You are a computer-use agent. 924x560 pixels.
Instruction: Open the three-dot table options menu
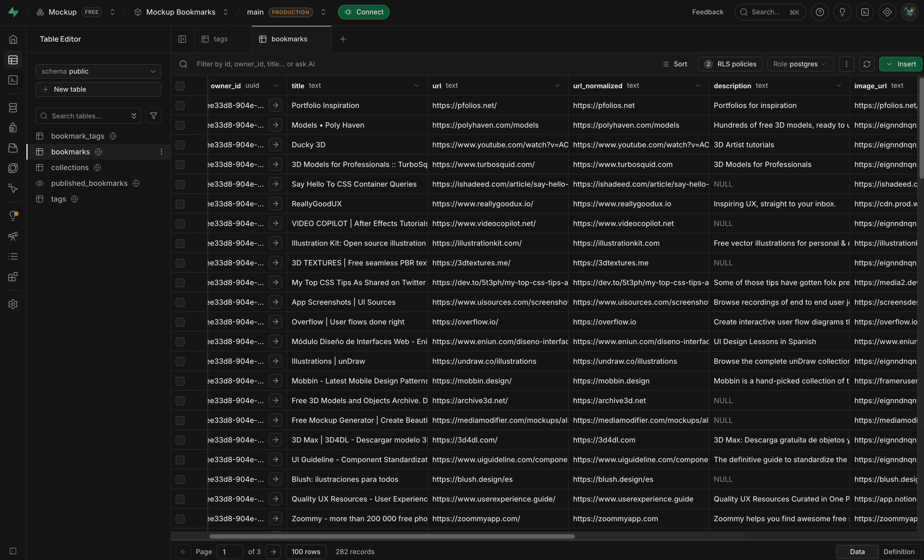[846, 64]
